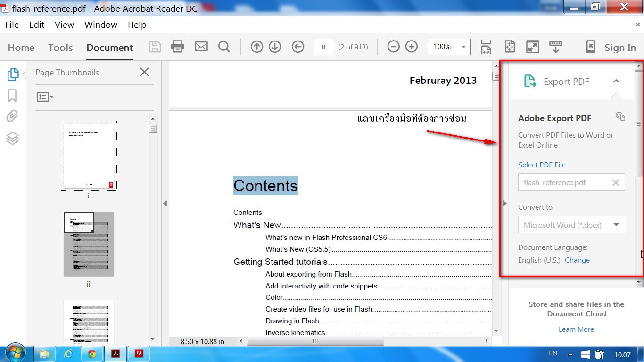This screenshot has width=644, height=362.
Task: Open the Convert to format dropdown
Action: click(x=617, y=225)
